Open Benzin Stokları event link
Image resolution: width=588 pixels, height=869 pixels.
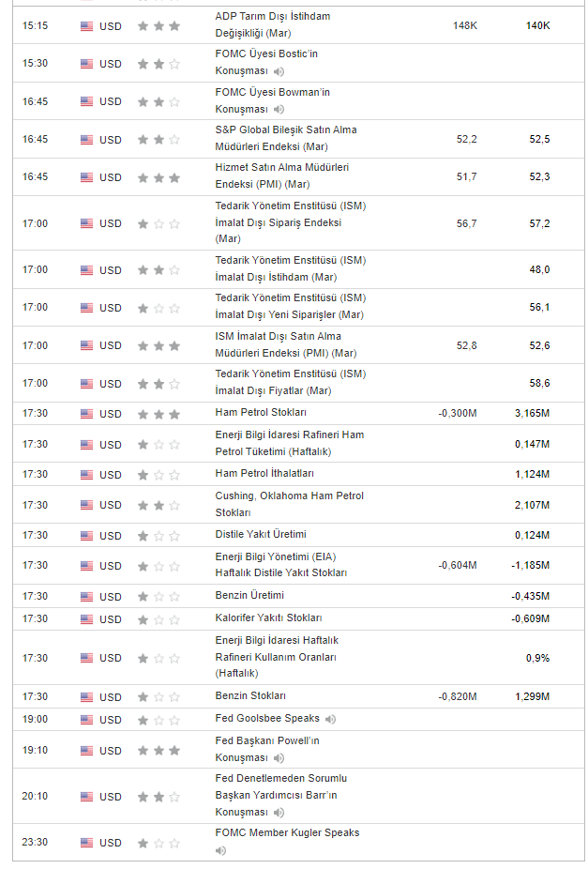pyautogui.click(x=250, y=696)
